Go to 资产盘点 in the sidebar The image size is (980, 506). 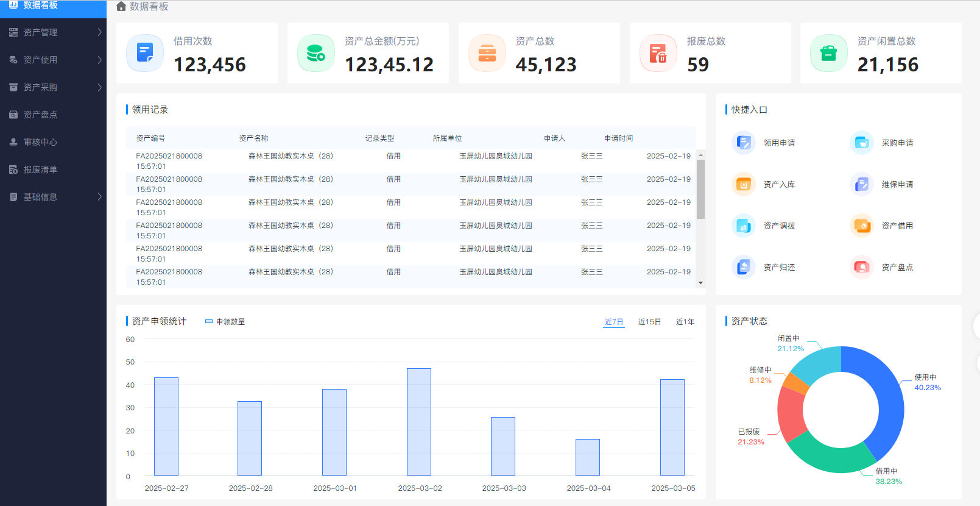53,115
